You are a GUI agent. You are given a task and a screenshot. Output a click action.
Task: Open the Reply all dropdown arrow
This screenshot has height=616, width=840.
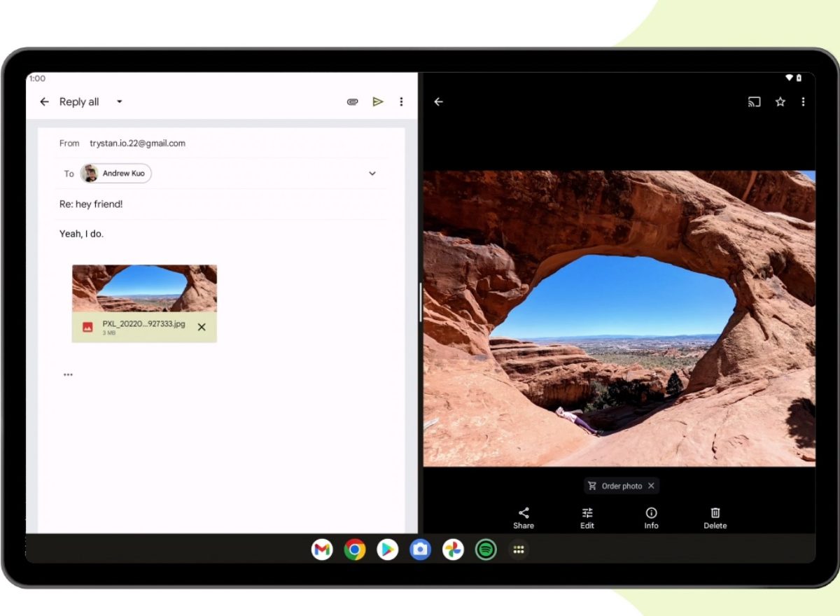[119, 102]
